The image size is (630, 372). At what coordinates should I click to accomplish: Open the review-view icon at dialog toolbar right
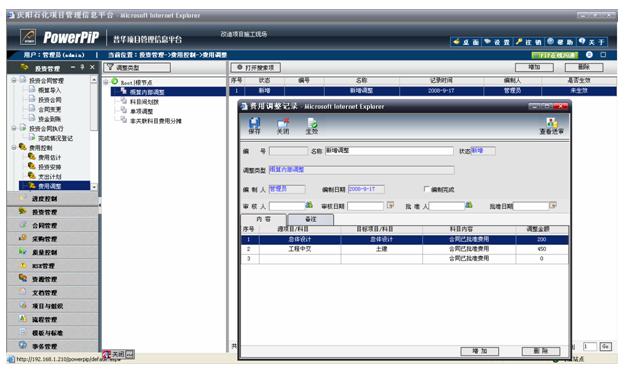(552, 123)
